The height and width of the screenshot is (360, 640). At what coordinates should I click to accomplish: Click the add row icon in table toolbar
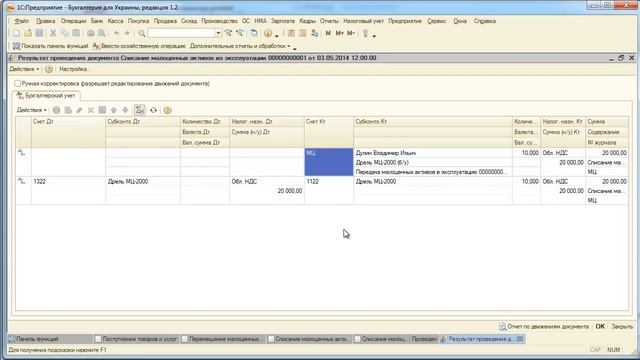click(56, 110)
